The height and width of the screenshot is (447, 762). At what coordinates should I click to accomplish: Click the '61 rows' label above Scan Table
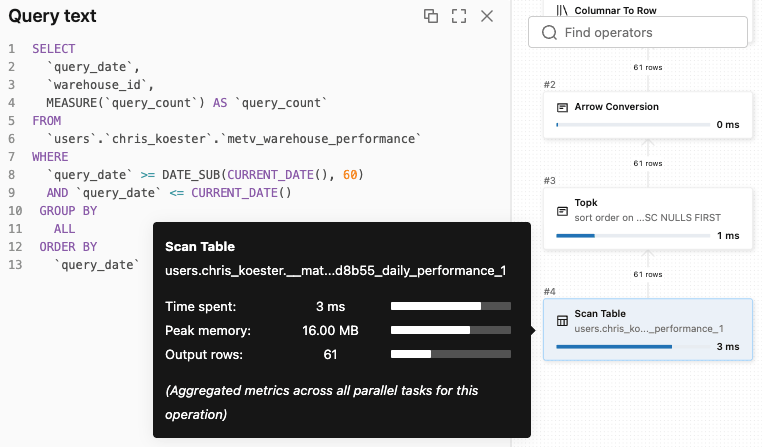647,275
